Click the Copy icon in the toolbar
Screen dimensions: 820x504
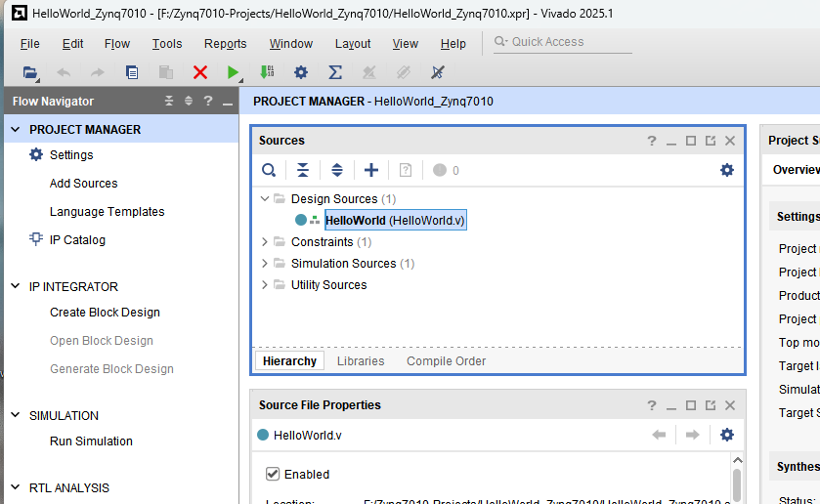(x=132, y=72)
